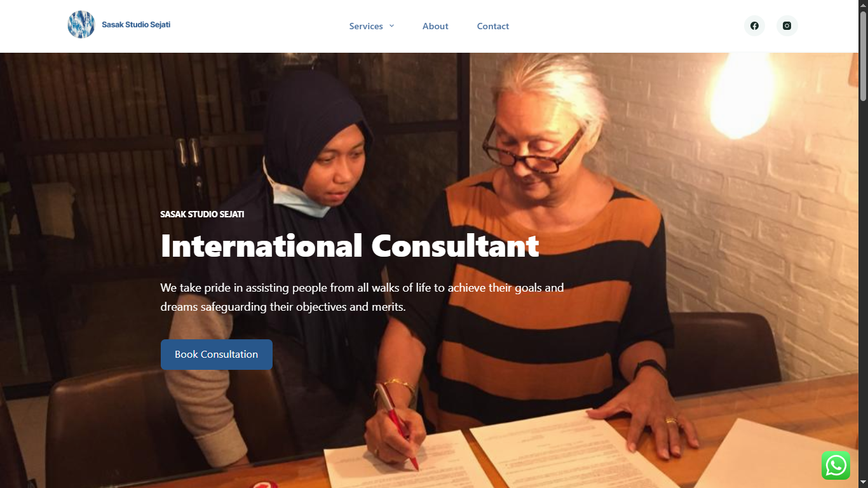
Task: Open the Services menu item
Action: pos(366,26)
